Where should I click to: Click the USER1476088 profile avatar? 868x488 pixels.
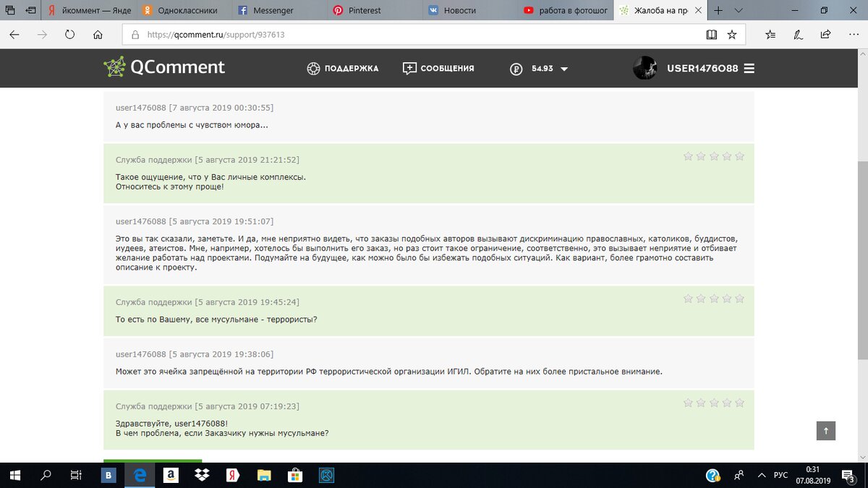point(644,68)
